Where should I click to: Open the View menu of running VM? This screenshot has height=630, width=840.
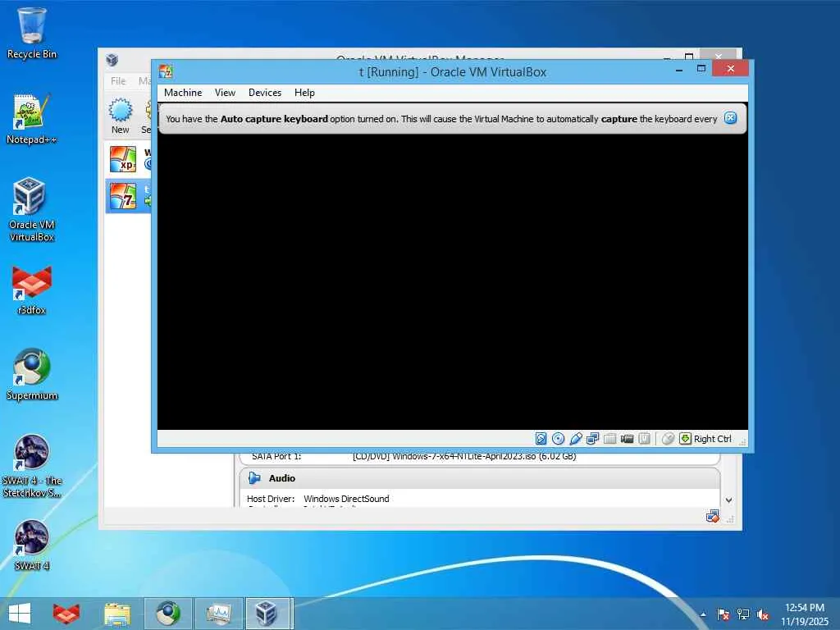[225, 93]
